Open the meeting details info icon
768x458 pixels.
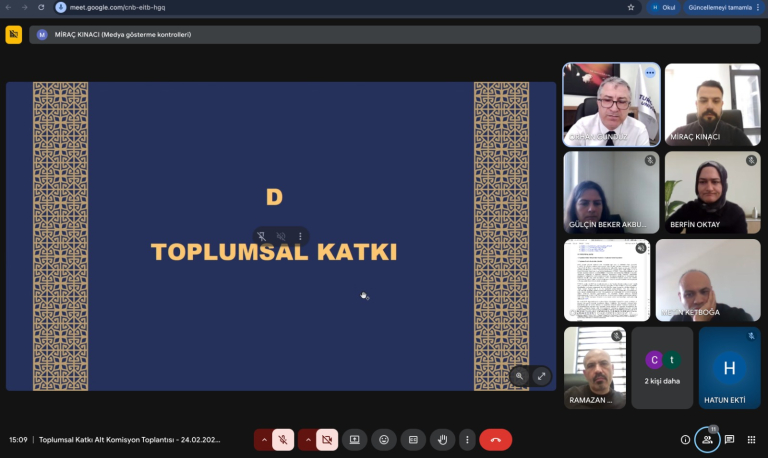coord(685,439)
